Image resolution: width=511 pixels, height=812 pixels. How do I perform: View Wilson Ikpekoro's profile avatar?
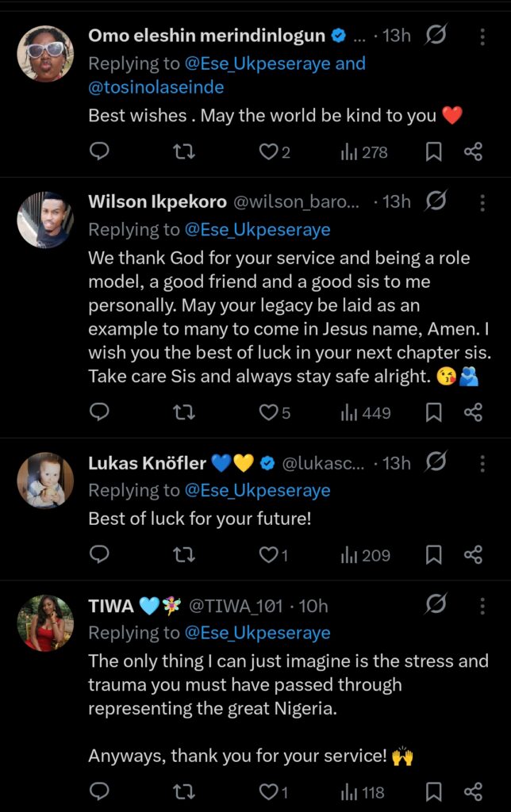pyautogui.click(x=45, y=220)
